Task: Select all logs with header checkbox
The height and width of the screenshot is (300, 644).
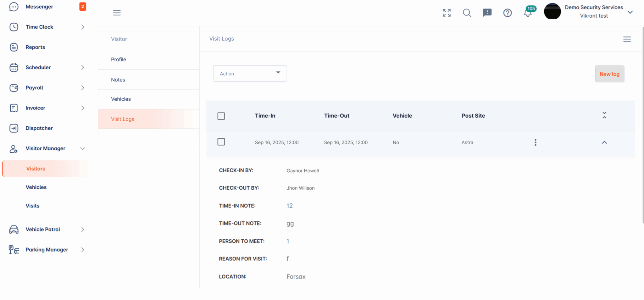Action: (x=221, y=116)
